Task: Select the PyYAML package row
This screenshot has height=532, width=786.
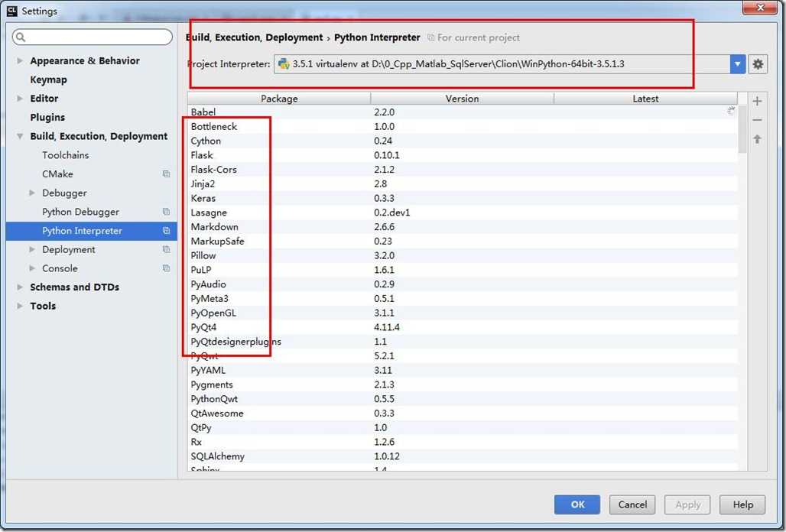Action: (x=462, y=370)
